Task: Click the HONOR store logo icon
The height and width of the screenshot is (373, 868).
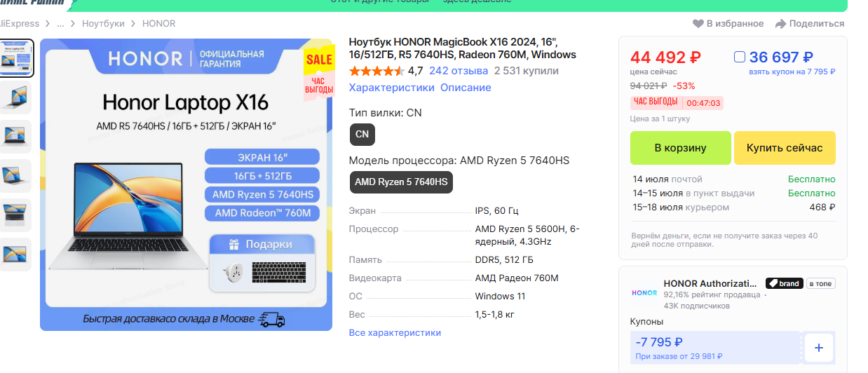Action: coord(644,293)
